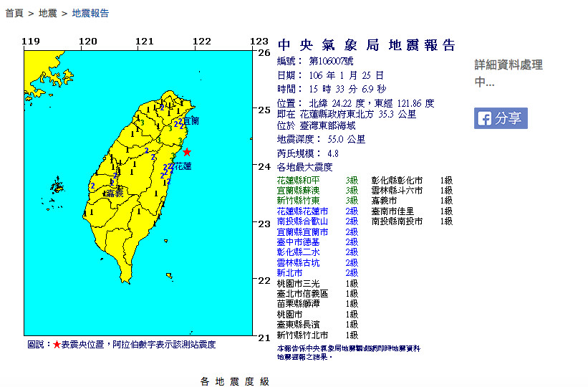This screenshot has width=588, height=387.
Task: Click the red star in the map legend
Action: (x=57, y=345)
